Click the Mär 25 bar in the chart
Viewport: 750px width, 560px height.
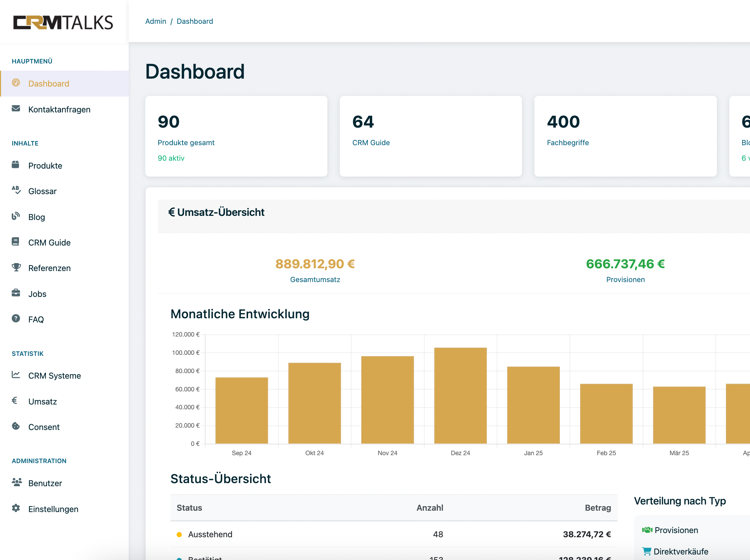(679, 415)
